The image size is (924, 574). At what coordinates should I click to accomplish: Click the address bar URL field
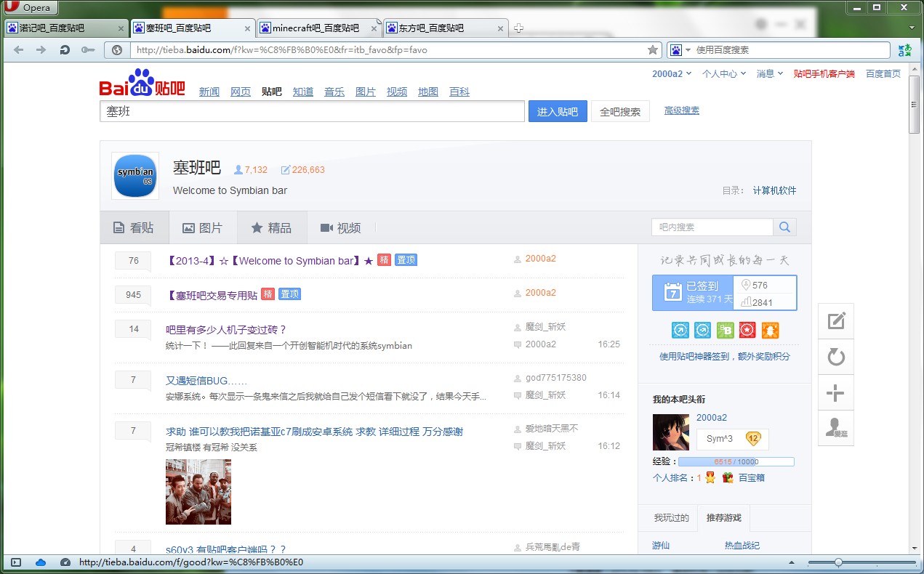389,50
